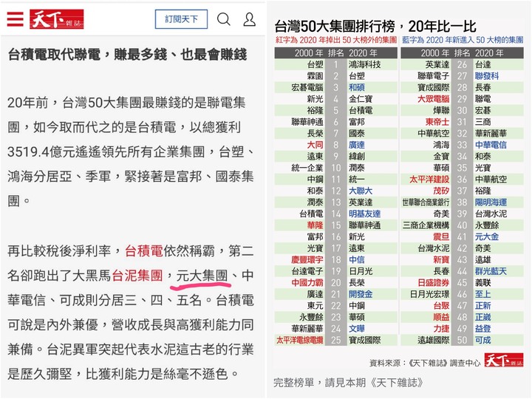532x399 pixels.
Task: Click blue 正新 at rank 47
Action: click(x=482, y=306)
